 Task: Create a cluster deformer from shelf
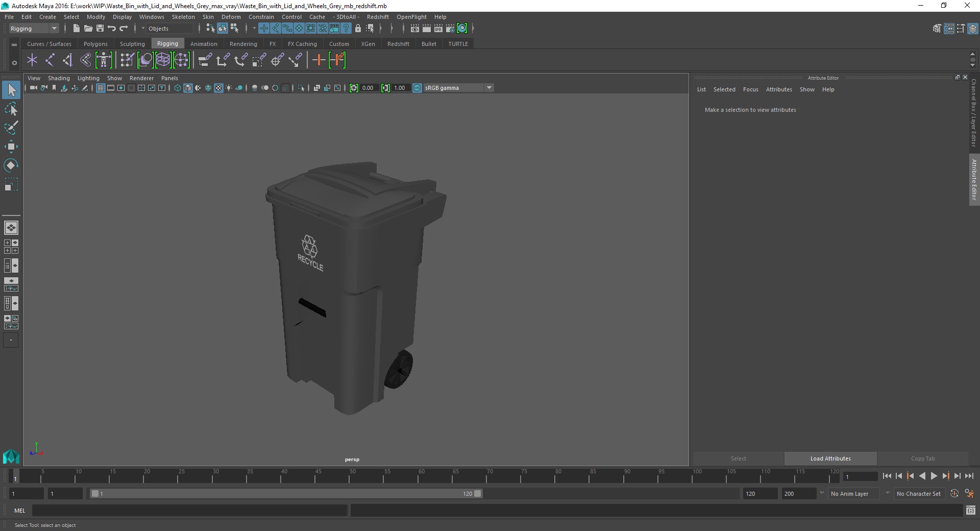181,60
